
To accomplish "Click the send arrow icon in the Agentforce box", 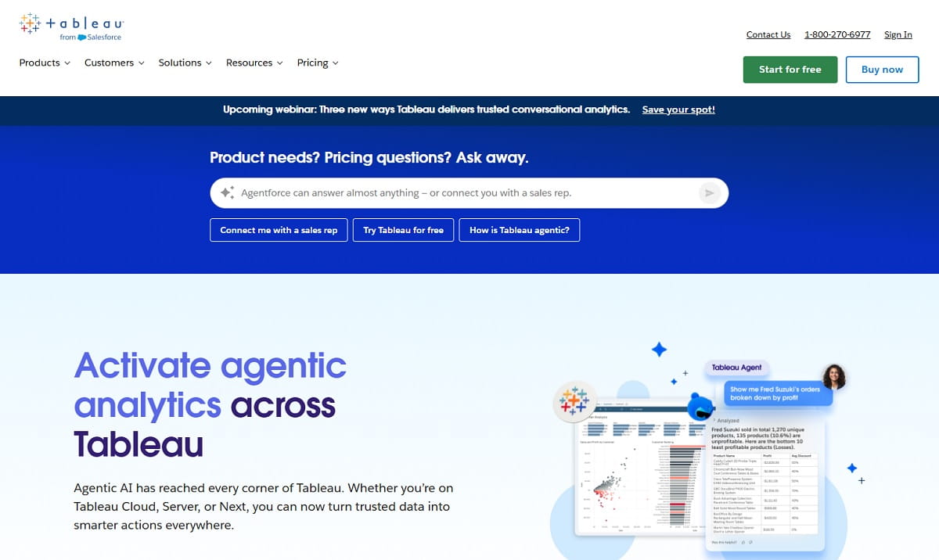I will (x=709, y=193).
